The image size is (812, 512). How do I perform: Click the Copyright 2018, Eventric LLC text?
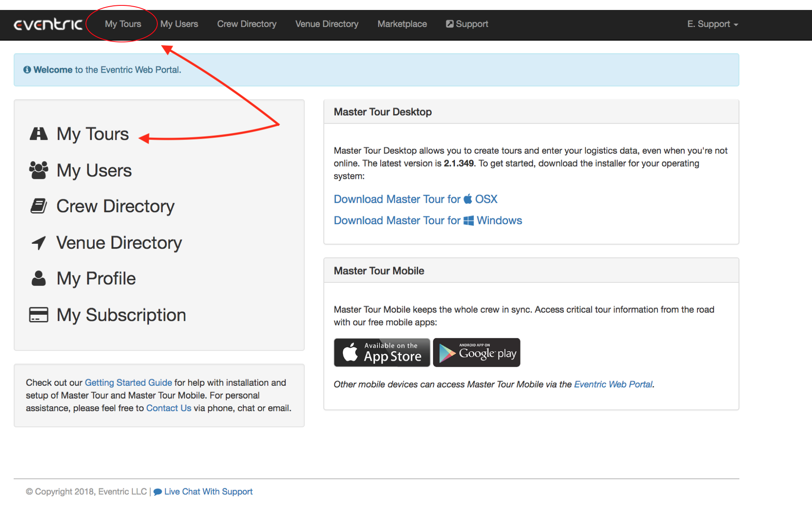coord(86,492)
